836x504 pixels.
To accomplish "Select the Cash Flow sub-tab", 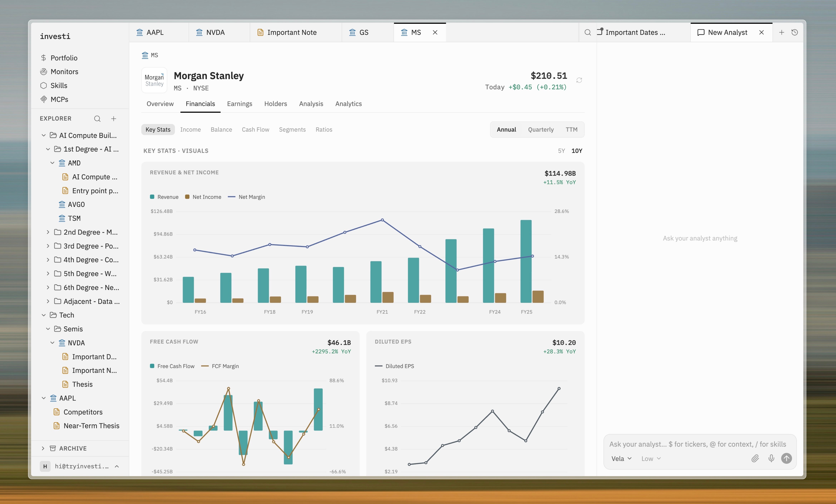I will coord(255,130).
